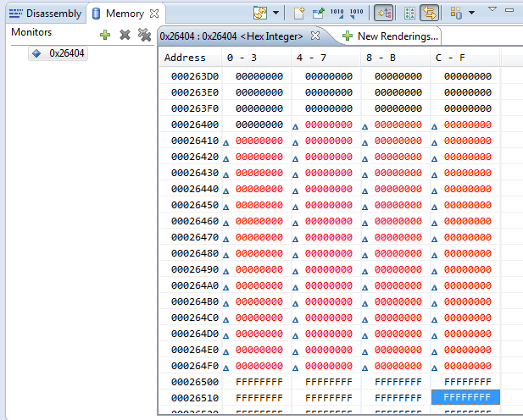Click the 8 - B column header

(395, 58)
